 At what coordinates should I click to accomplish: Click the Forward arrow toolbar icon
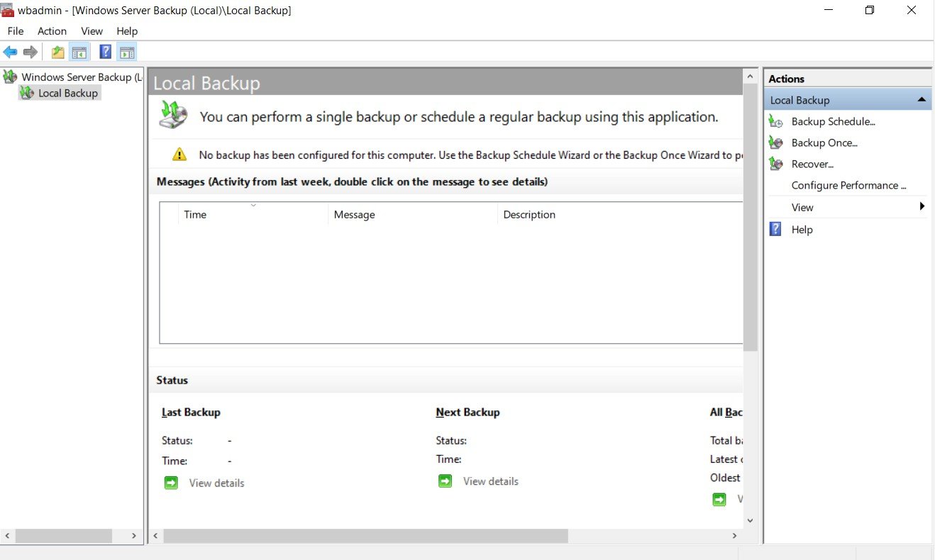(30, 52)
